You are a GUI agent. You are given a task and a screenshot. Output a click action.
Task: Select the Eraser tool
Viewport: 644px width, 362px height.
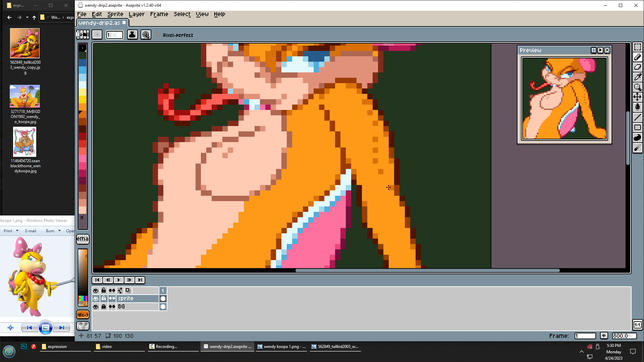pyautogui.click(x=637, y=67)
